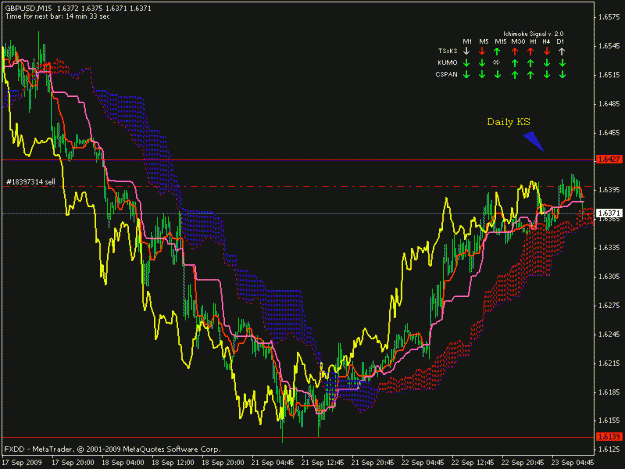Viewport: 625px width, 469px height.
Task: Click the KUMO M15 neutral signal symbol
Action: click(x=497, y=63)
